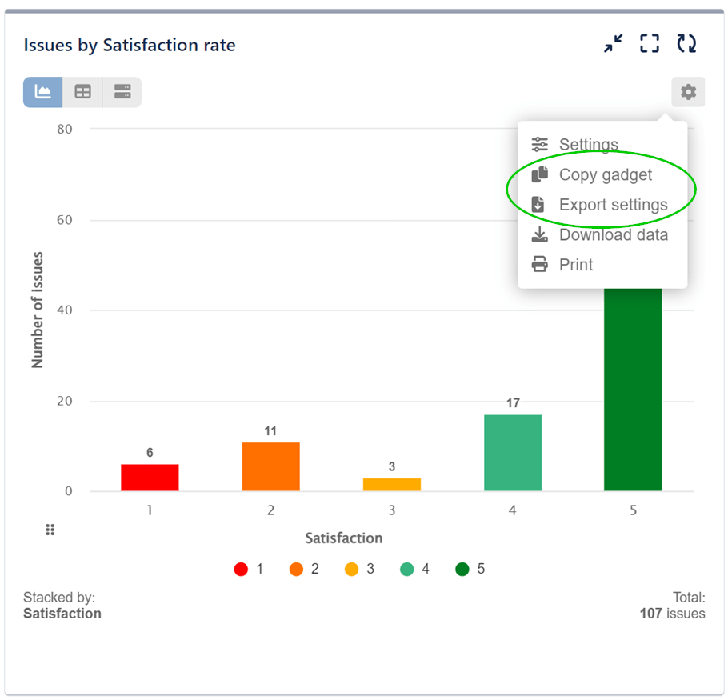
Task: Click the 'Satisfaction' x-axis title
Action: [344, 538]
